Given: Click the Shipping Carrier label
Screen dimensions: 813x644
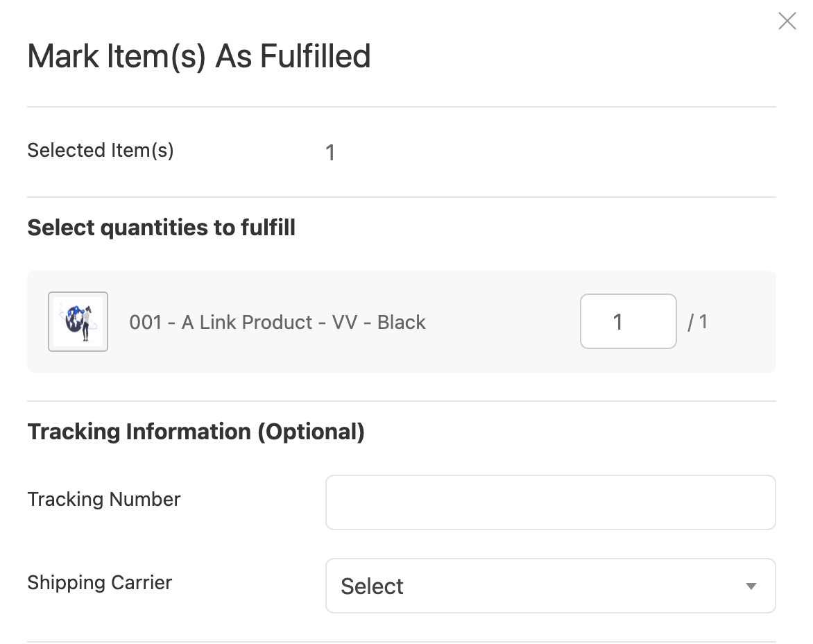Looking at the screenshot, I should pos(99,582).
